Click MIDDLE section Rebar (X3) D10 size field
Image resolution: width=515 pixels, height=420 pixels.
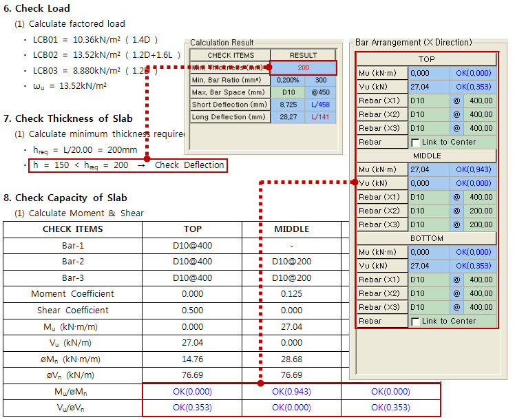[429, 224]
